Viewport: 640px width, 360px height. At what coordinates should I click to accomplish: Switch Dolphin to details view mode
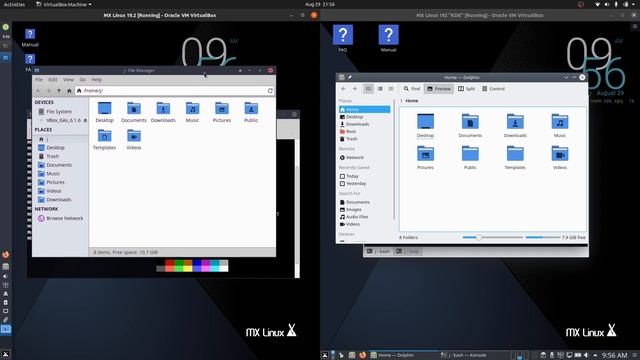(391, 89)
